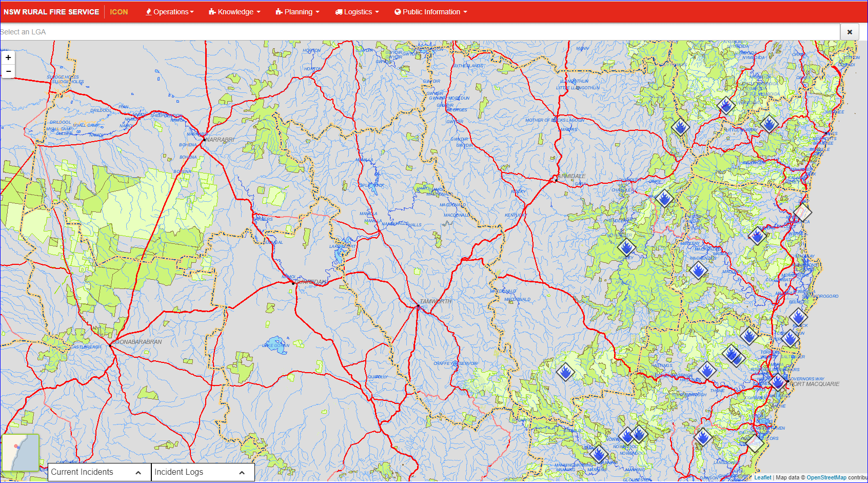Click the Narrabri town label

[x=220, y=140]
